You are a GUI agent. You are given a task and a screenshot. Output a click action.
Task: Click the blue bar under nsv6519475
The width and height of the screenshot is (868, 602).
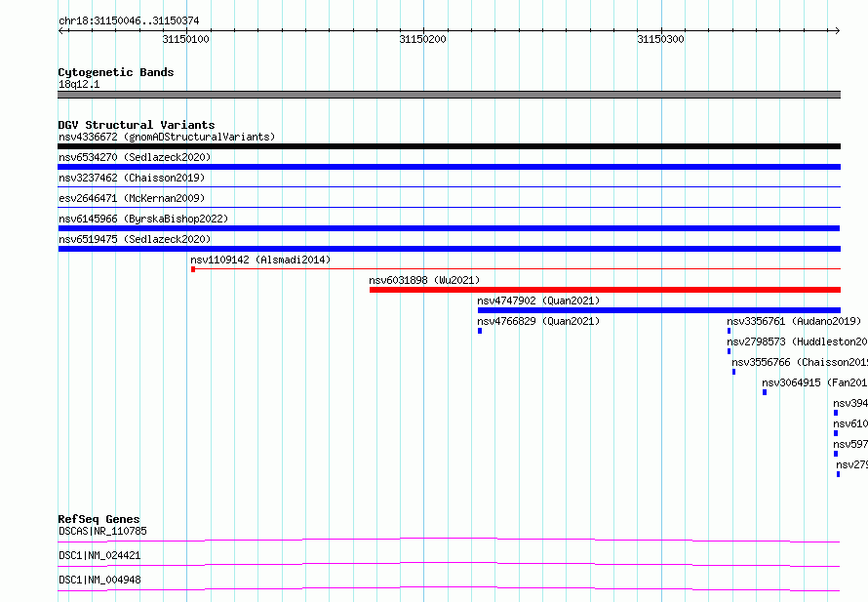[x=449, y=249]
